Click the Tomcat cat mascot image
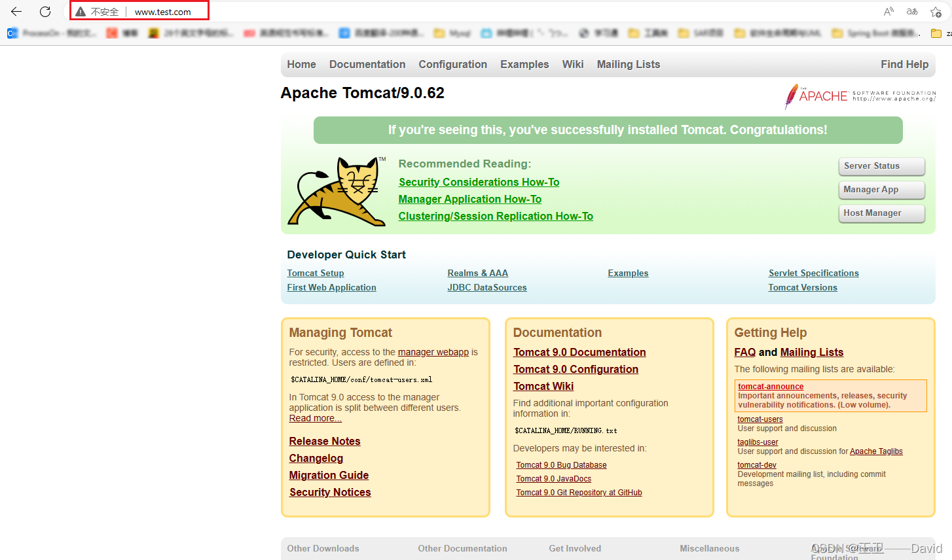Screen dimensions: 952x560 337,191
